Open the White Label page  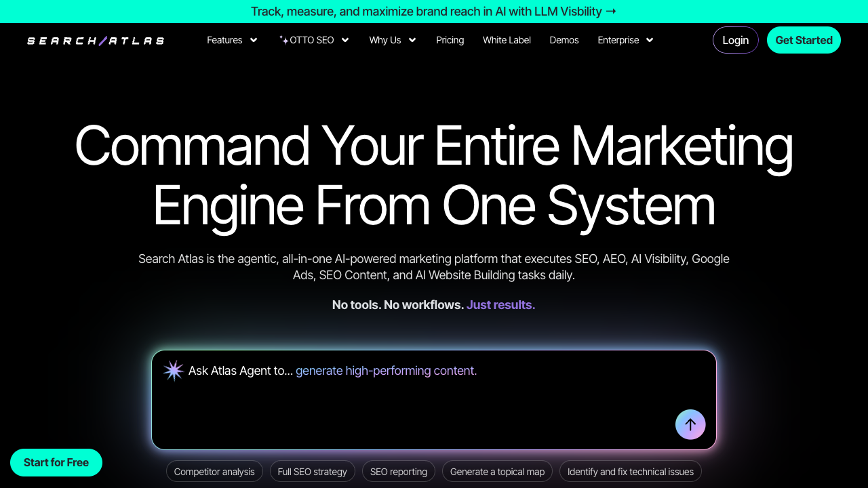[507, 40]
